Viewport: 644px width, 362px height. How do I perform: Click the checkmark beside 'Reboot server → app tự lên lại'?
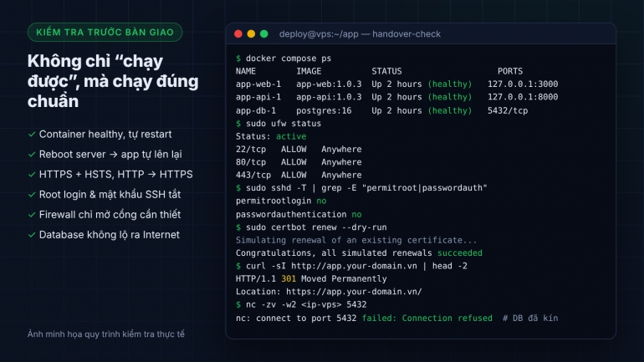coord(32,155)
